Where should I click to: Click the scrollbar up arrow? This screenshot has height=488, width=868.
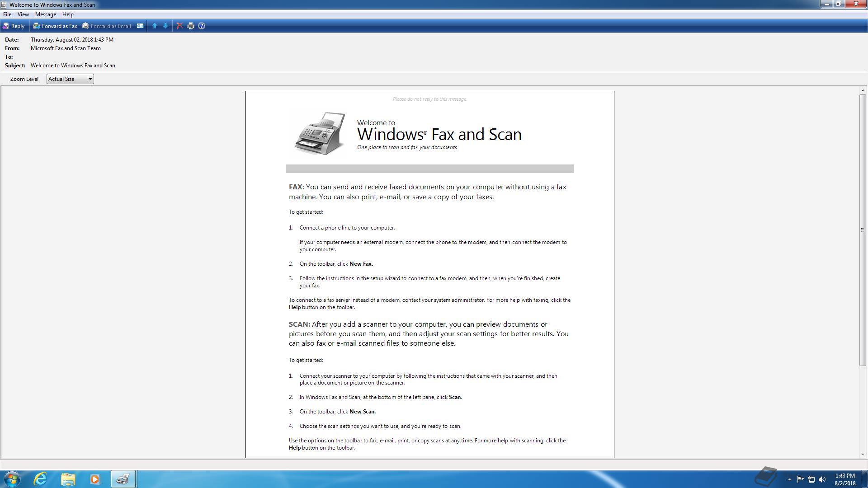[863, 91]
